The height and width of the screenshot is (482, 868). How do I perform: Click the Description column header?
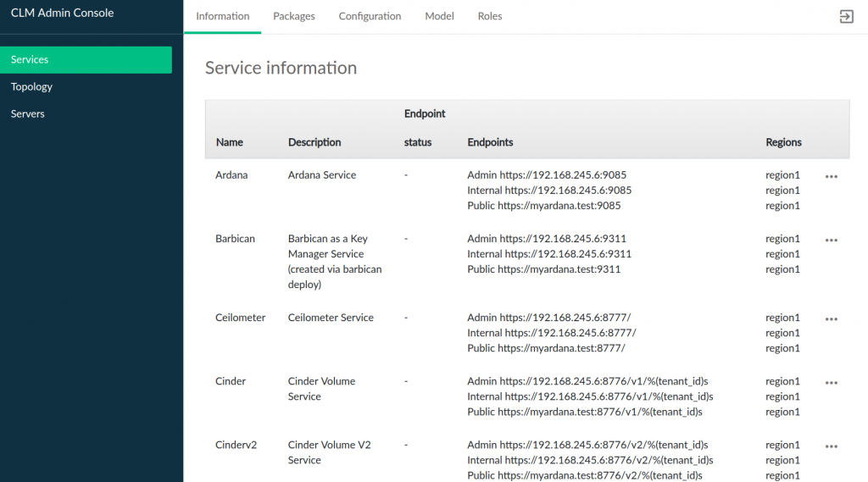[x=314, y=142]
